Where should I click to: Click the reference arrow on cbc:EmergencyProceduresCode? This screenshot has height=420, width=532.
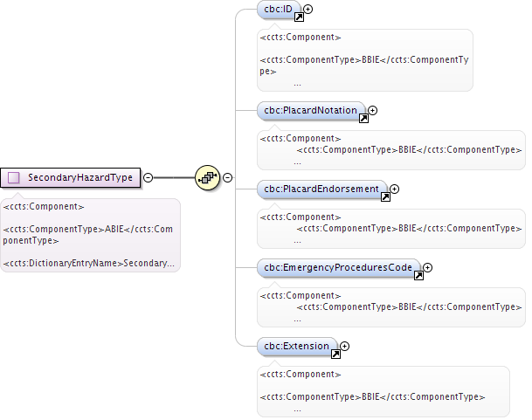tap(418, 275)
